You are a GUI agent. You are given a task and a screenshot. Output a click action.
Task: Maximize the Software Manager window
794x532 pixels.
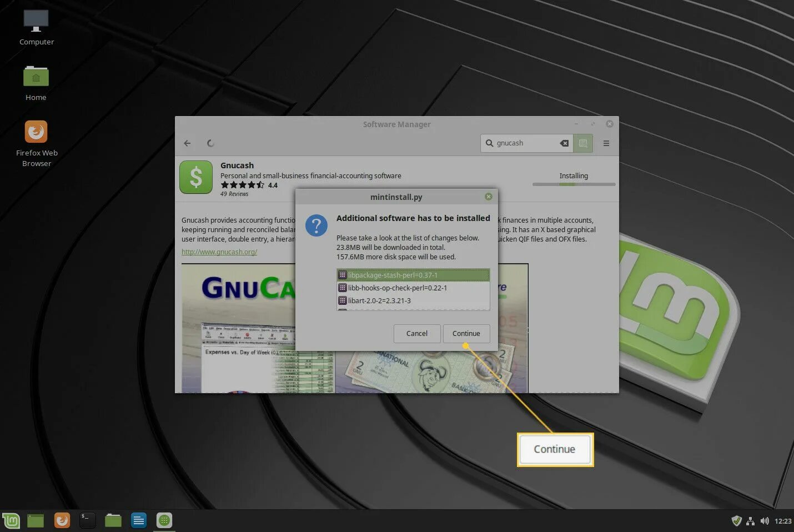click(593, 124)
